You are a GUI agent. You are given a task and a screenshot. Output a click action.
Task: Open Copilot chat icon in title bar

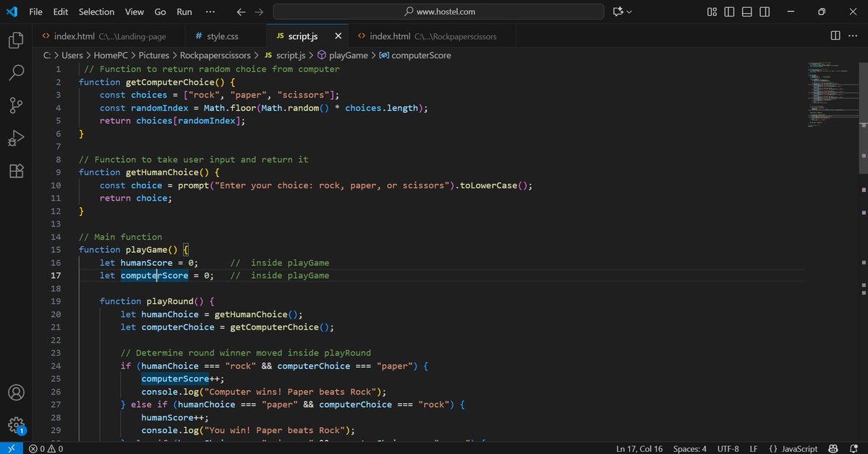pyautogui.click(x=617, y=12)
